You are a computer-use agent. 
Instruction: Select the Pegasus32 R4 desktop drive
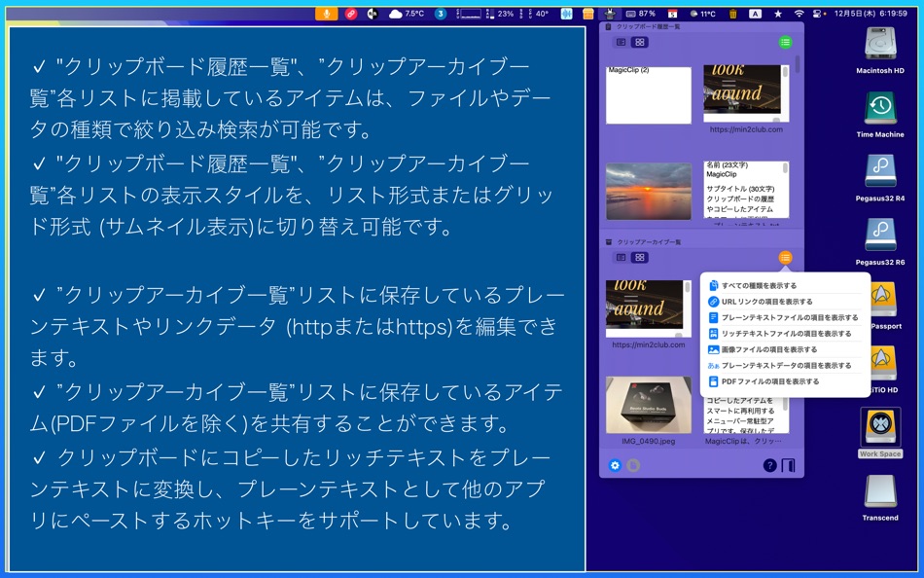pos(880,177)
